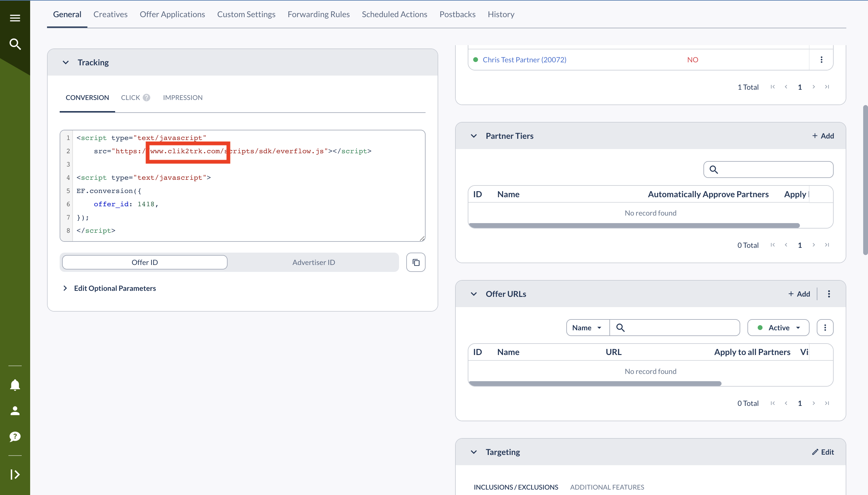
Task: Select the General tab
Action: pyautogui.click(x=67, y=14)
